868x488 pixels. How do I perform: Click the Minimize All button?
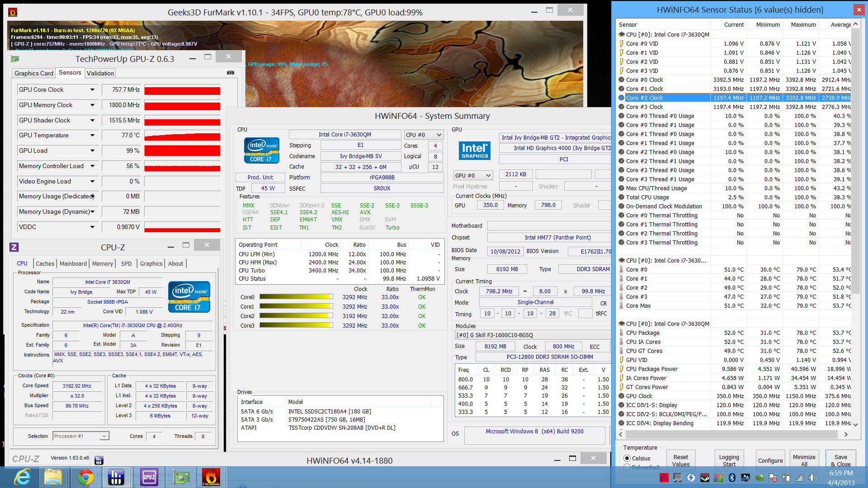pyautogui.click(x=804, y=460)
